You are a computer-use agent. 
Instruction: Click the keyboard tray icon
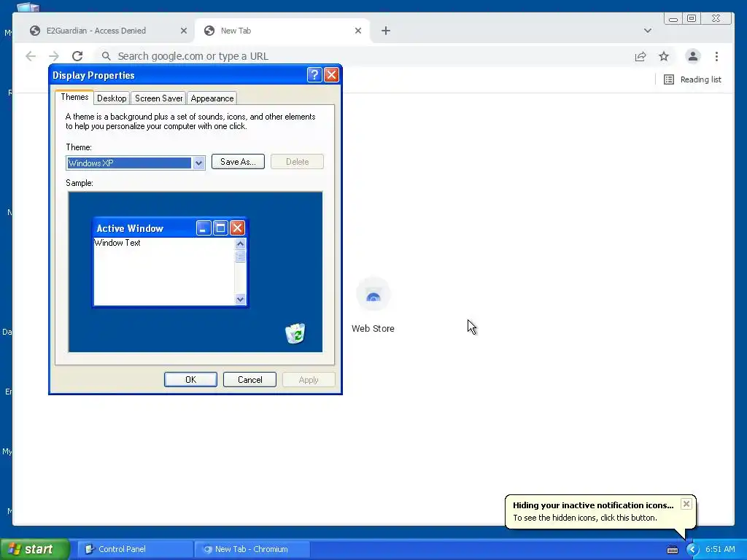point(672,550)
